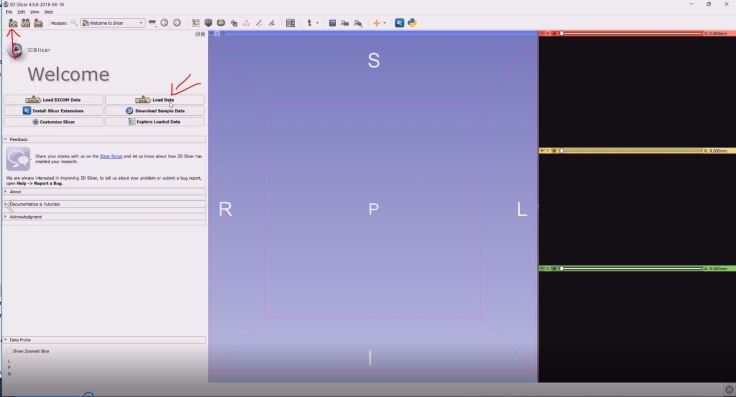Open the module history menu icon

point(152,23)
